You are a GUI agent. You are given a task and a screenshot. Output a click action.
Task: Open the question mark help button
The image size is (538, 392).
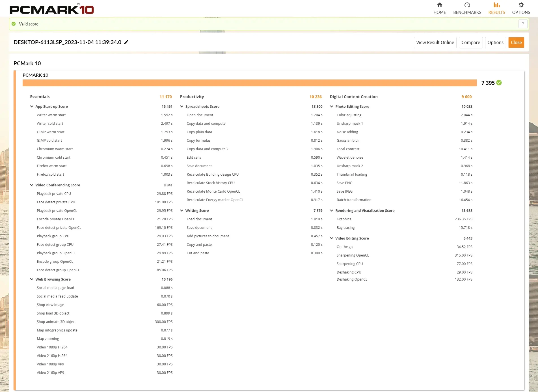[523, 24]
